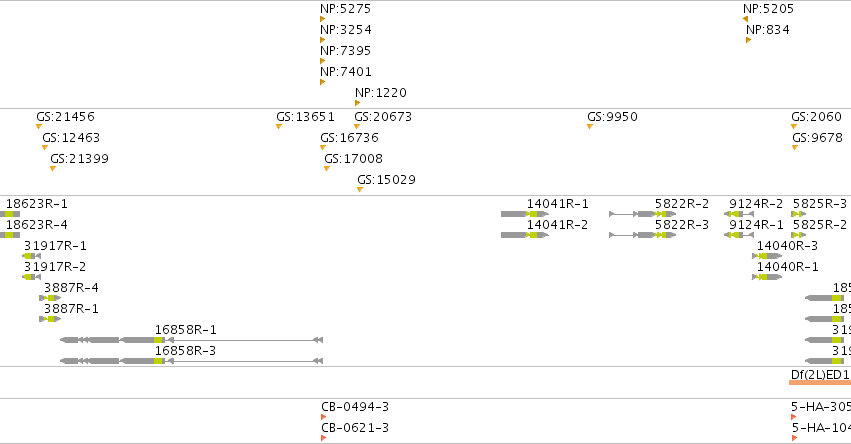Click the orange deficiency bar Df(2L)ED1
Viewport: 851px width, 444px height.
[820, 383]
